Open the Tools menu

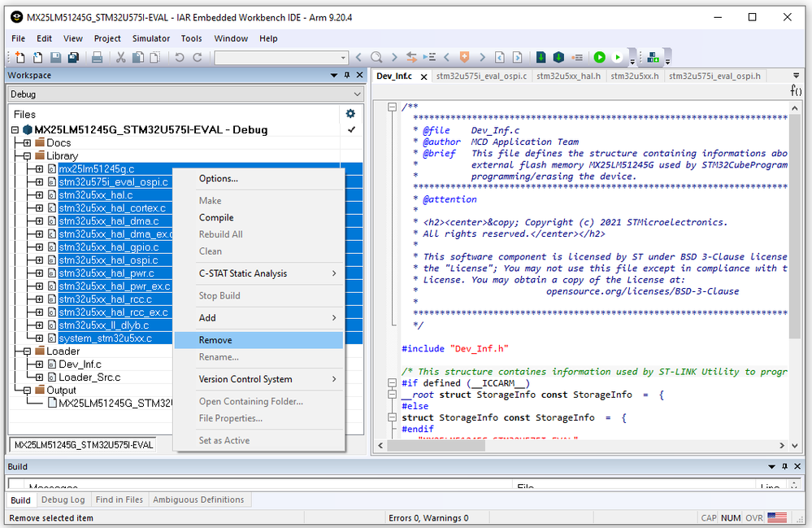click(191, 38)
